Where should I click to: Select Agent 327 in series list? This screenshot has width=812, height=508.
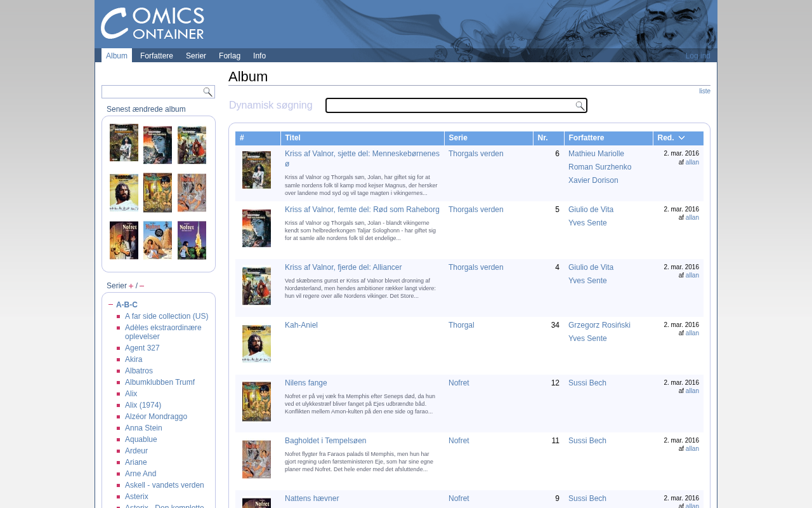pyautogui.click(x=142, y=348)
